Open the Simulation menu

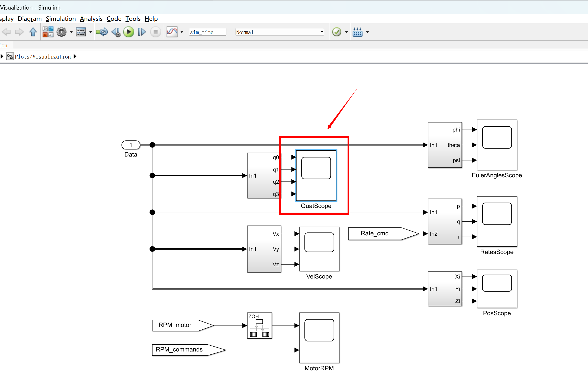61,19
